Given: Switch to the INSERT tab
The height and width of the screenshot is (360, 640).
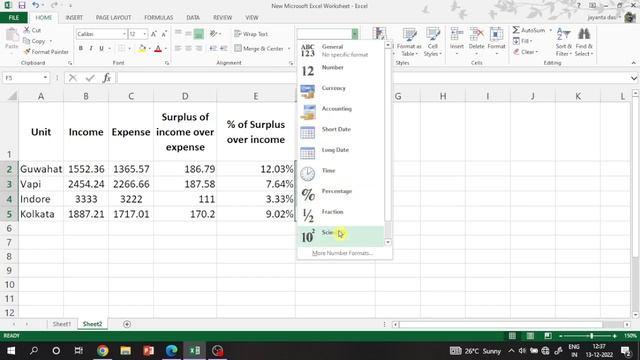Looking at the screenshot, I should (74, 18).
